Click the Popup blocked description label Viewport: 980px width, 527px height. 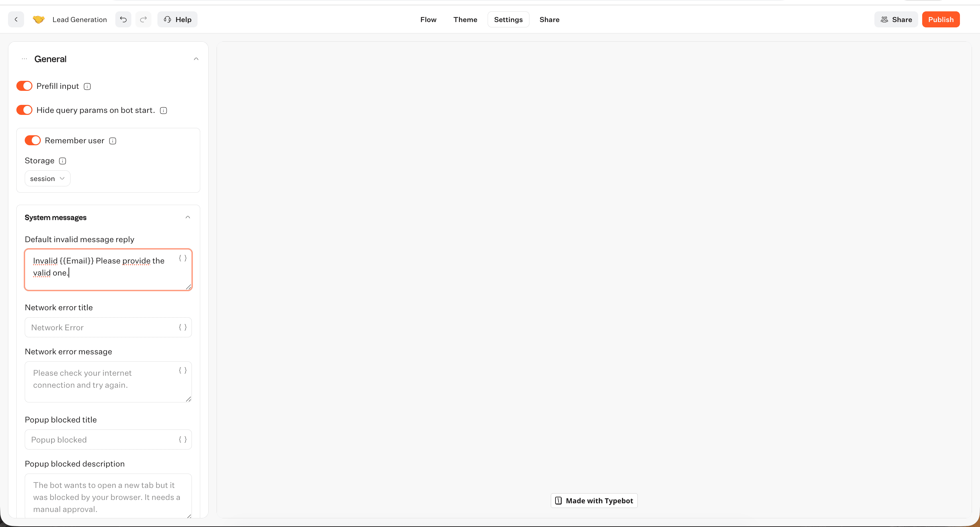[75, 464]
